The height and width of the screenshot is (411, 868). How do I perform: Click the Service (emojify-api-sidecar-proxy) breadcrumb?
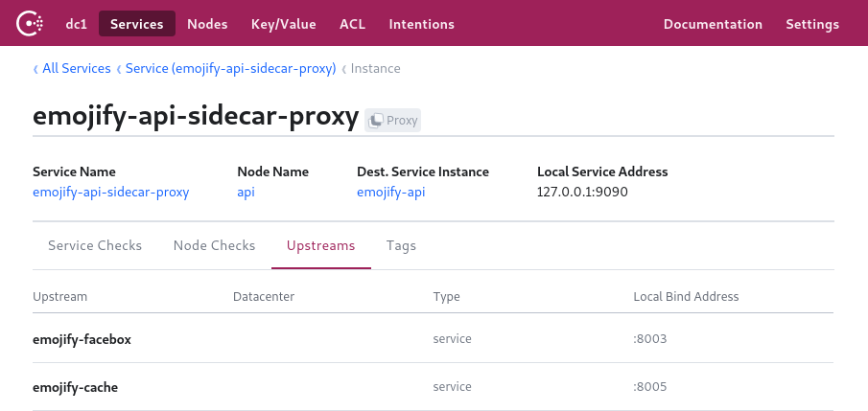[230, 69]
